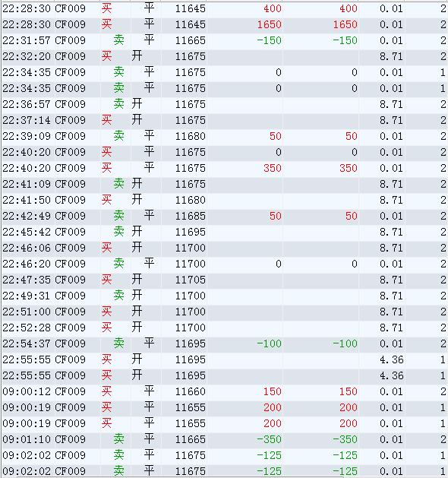Select the 22:46:06 buy open trade
The width and height of the screenshot is (448, 478).
[225, 248]
